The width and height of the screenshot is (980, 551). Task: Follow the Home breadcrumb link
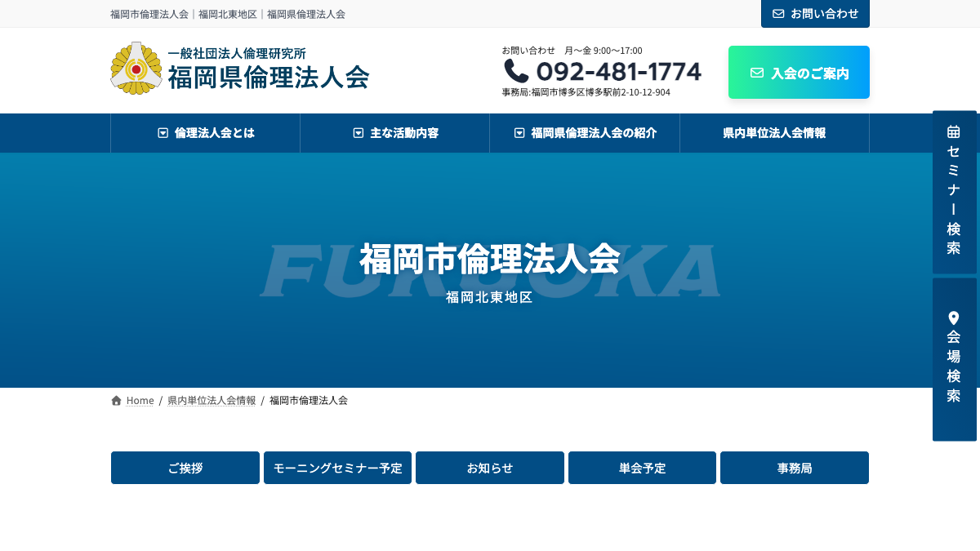click(140, 401)
